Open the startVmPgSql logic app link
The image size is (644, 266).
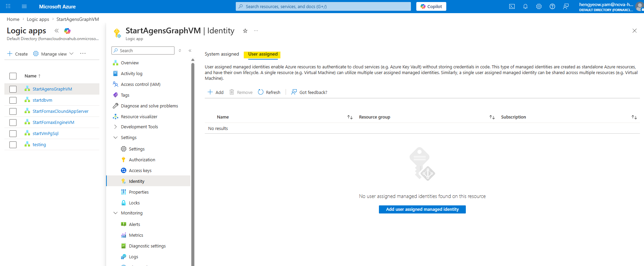(x=45, y=133)
